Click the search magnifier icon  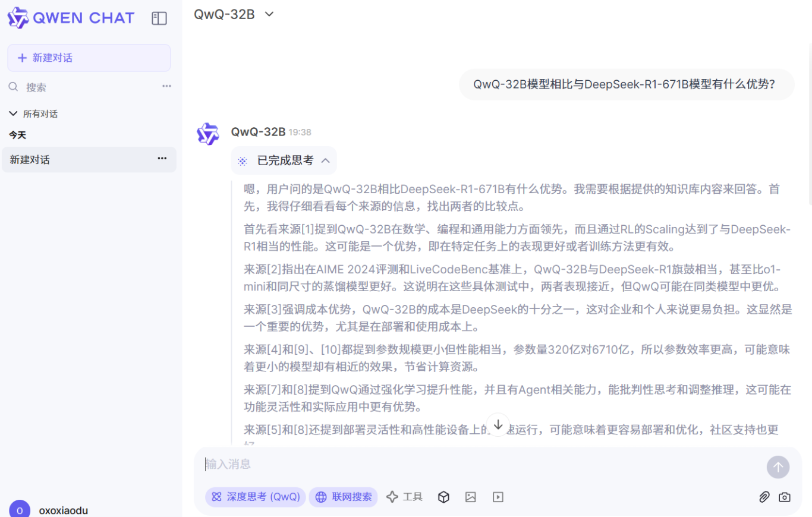(13, 87)
